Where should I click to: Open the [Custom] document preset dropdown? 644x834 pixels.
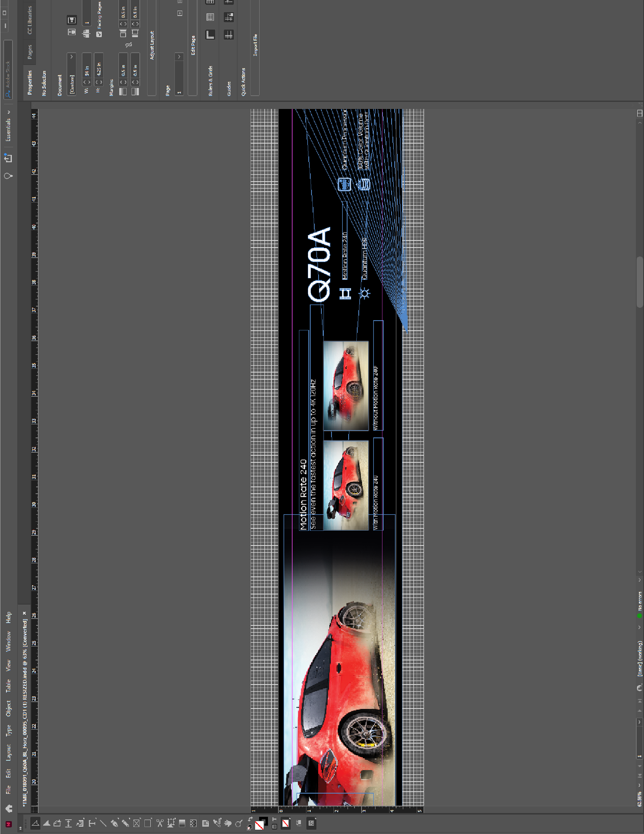click(71, 75)
